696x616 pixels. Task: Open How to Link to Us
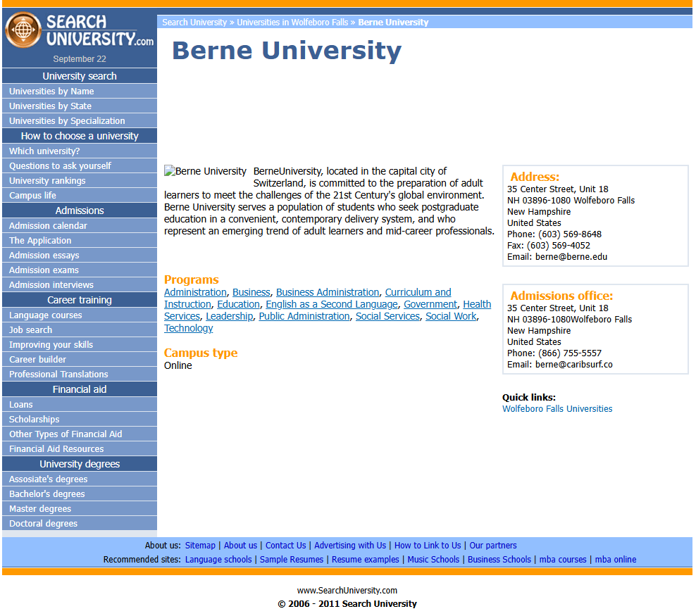(428, 546)
